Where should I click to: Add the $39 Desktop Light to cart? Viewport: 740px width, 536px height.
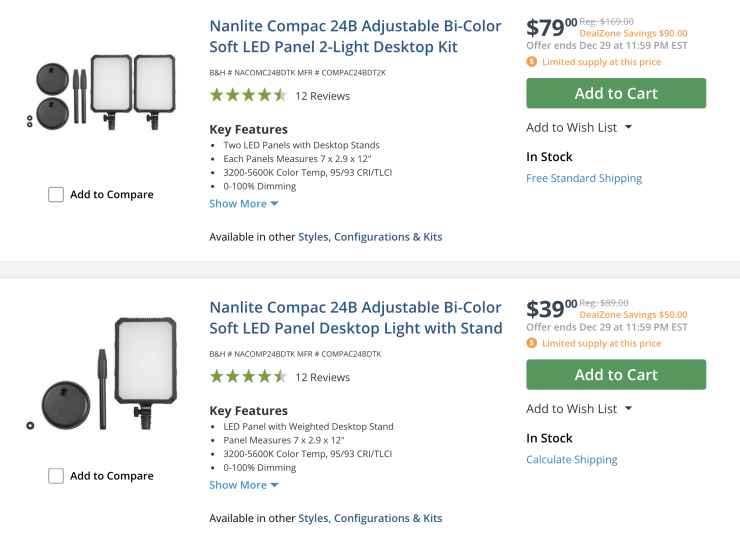click(x=616, y=374)
